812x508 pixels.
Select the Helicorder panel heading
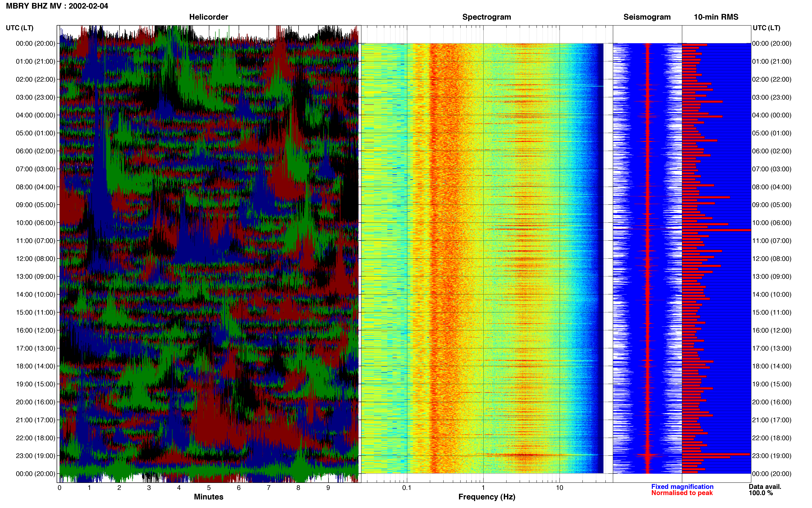tap(209, 17)
